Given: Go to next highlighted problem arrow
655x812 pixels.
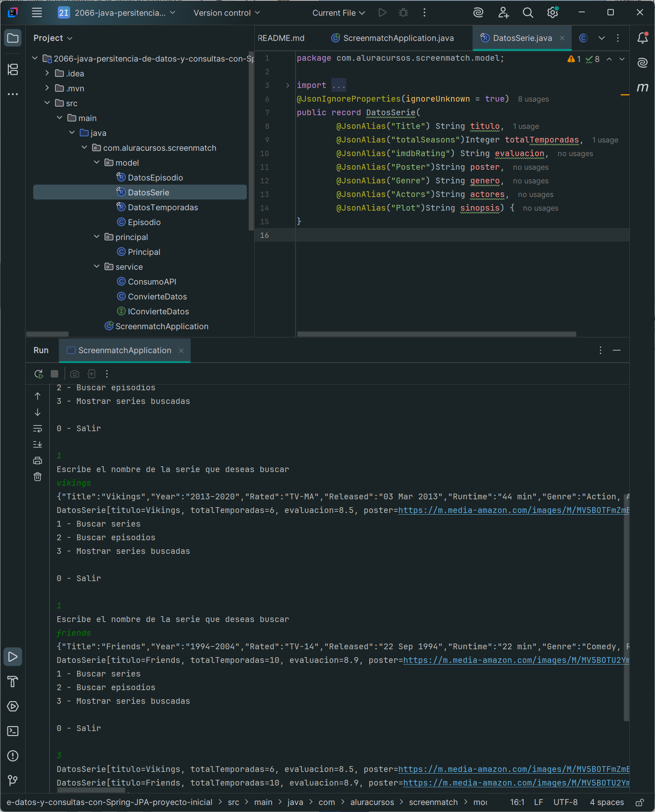Looking at the screenshot, I should 622,59.
